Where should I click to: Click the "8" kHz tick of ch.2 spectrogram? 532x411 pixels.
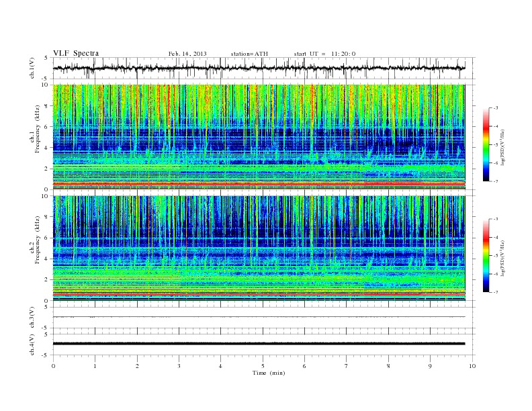click(46, 217)
